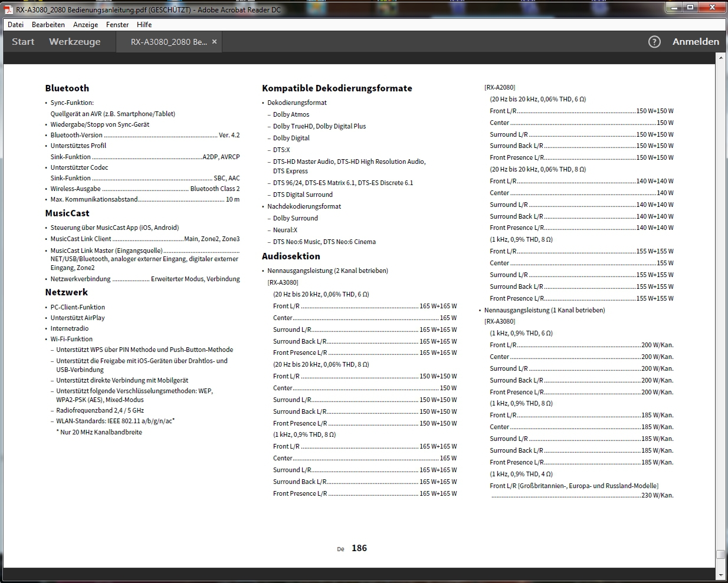Screen dimensions: 728x583
Task: Close the RX-A3080_2080 document tab
Action: (214, 42)
